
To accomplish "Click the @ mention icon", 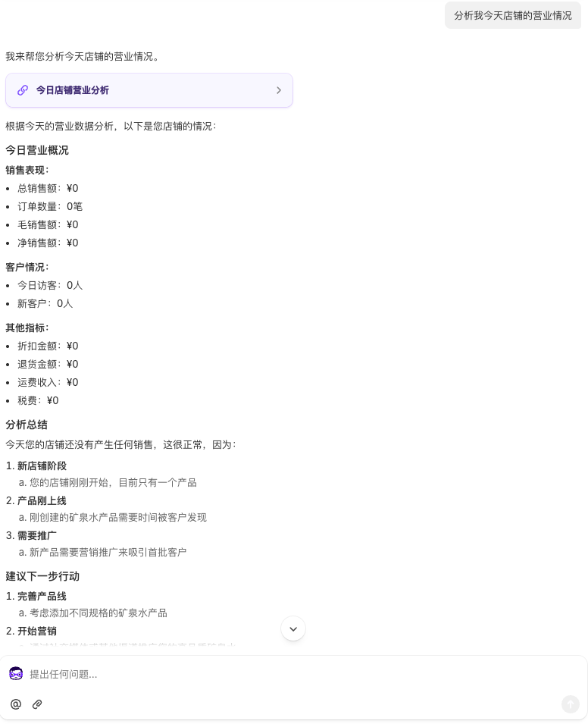I will tap(16, 704).
